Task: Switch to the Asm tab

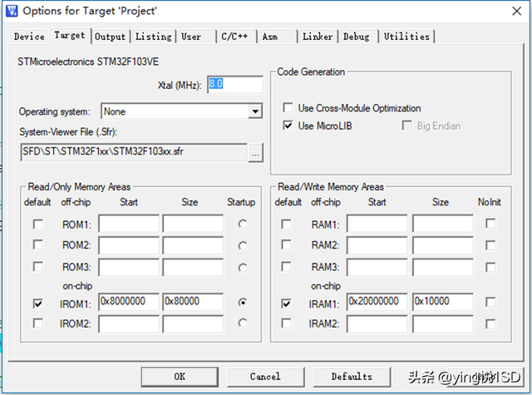Action: [x=270, y=37]
